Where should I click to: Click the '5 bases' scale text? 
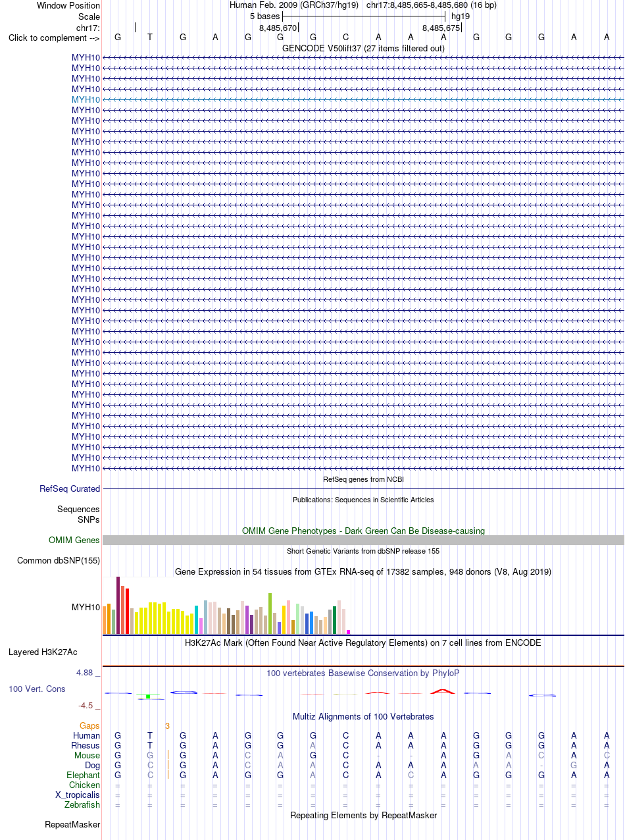coord(264,16)
